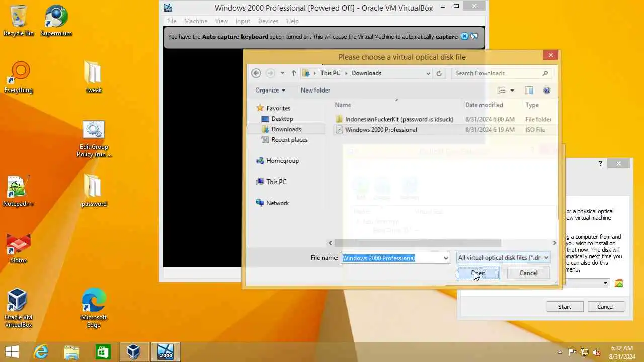The image size is (644, 362).
Task: Open Edit Group Policy desktop shortcut
Action: pos(94,139)
